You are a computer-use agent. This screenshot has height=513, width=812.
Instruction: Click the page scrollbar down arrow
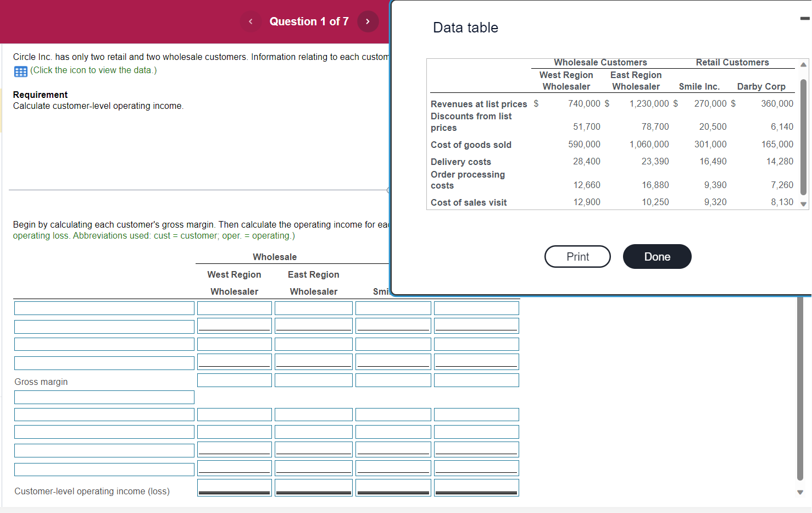[x=799, y=492]
